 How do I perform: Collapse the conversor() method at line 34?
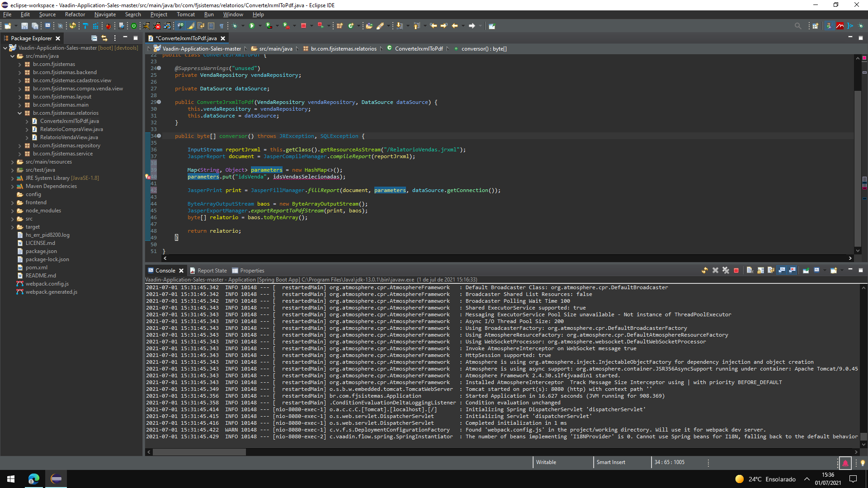(x=159, y=136)
